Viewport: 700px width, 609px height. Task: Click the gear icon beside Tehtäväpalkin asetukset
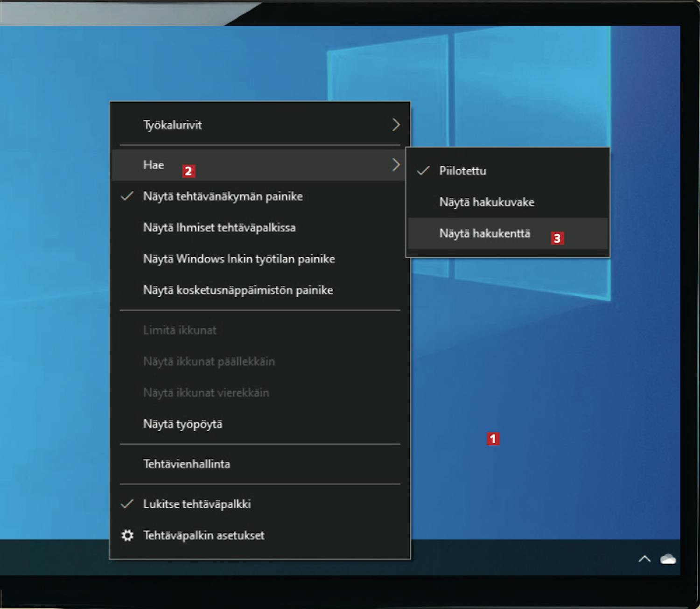pyautogui.click(x=127, y=535)
